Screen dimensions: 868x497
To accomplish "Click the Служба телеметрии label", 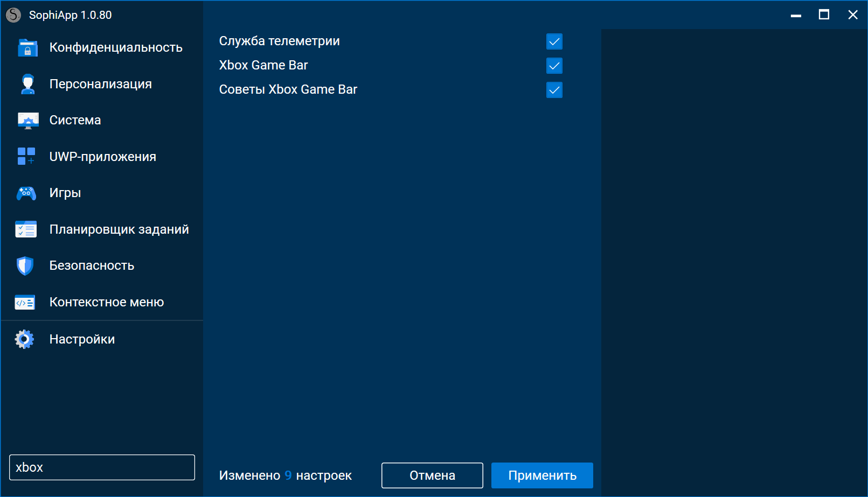I will 280,41.
